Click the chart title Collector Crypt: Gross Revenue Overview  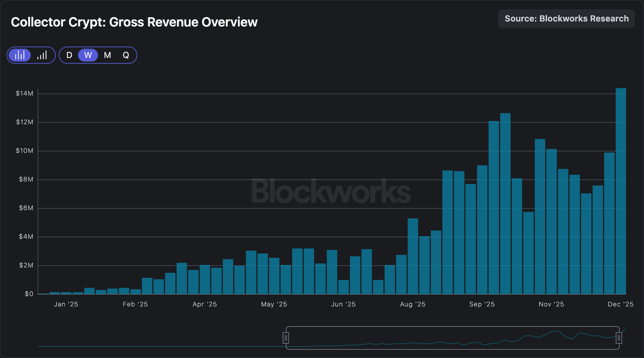pyautogui.click(x=134, y=22)
